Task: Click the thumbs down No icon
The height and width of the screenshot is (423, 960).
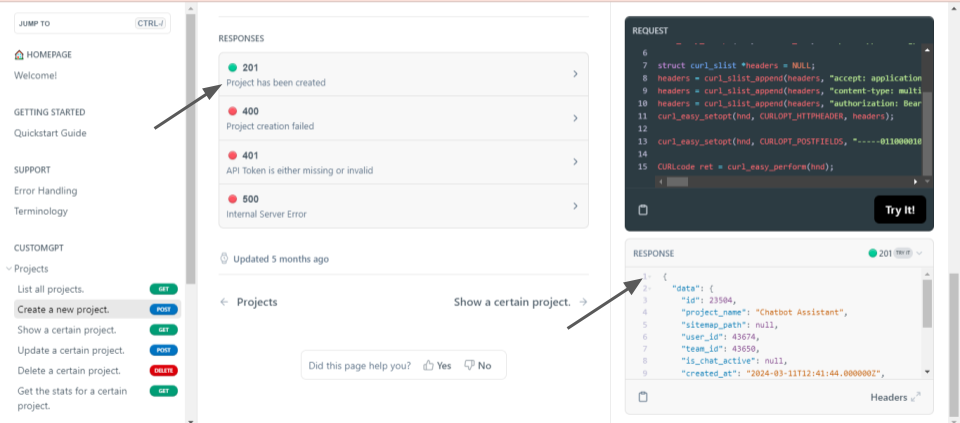Action: 470,365
